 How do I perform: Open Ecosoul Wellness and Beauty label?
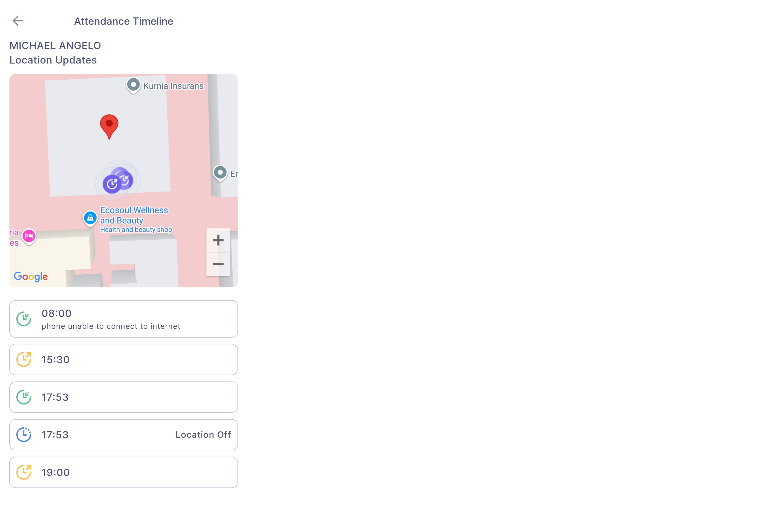pyautogui.click(x=134, y=215)
